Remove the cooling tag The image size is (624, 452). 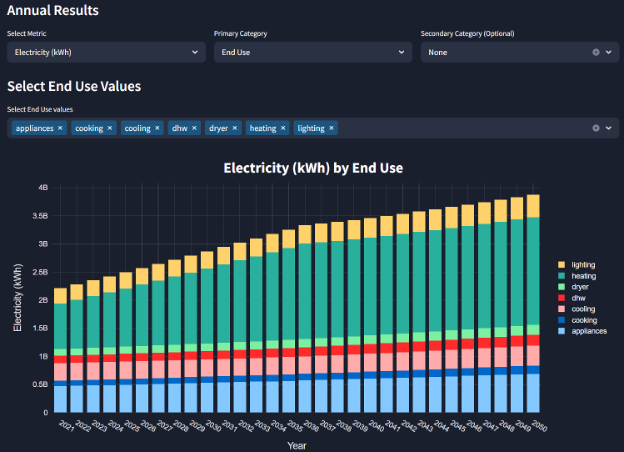157,128
